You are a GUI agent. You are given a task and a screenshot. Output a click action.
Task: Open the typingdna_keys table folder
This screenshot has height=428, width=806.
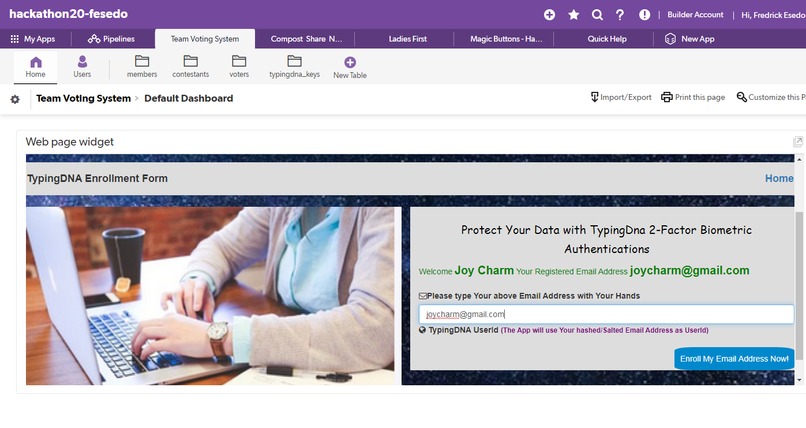tap(295, 67)
